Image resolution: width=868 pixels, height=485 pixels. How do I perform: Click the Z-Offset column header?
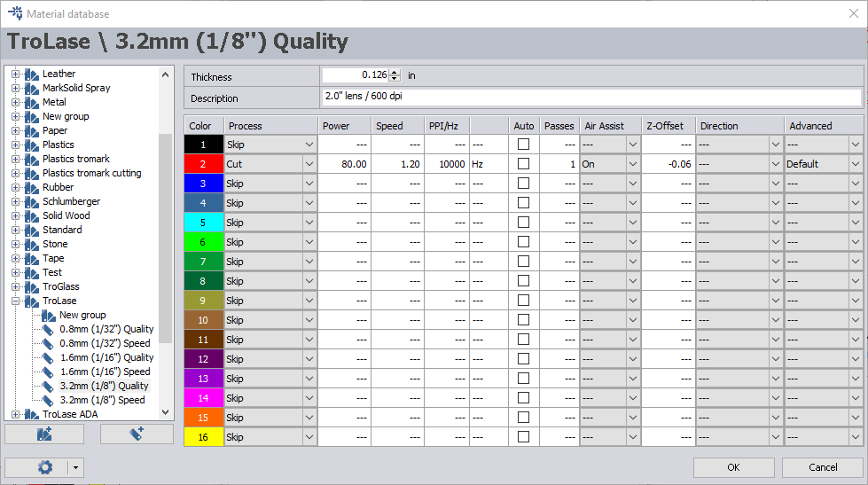pyautogui.click(x=669, y=126)
